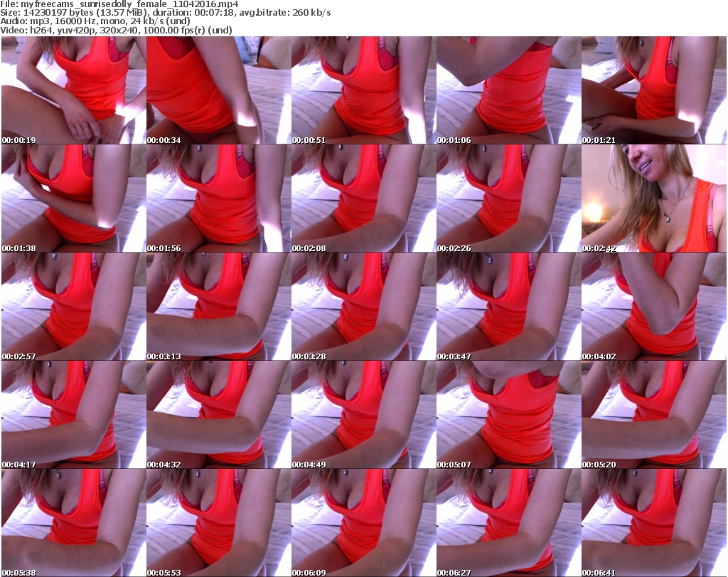Click the File name header line
728x577 pixels.
(119, 4)
